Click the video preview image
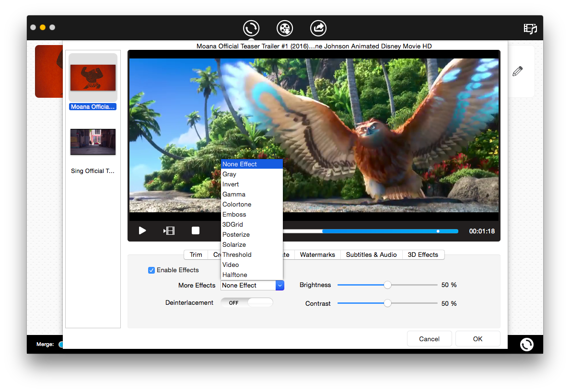Screen dimensions: 570x392 point(314,135)
